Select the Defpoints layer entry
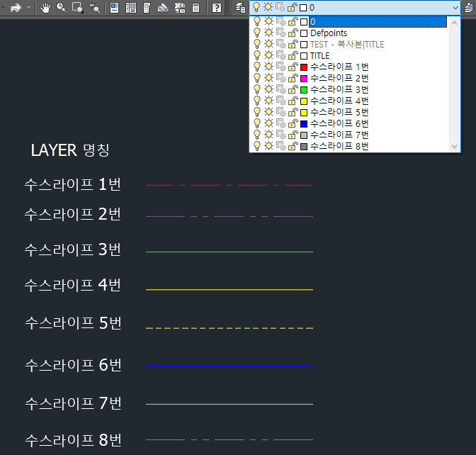Viewport: 476px width, 455px height. click(329, 33)
